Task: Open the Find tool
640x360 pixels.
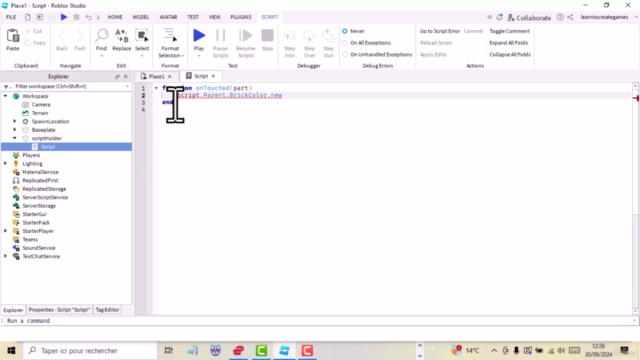Action: click(101, 36)
